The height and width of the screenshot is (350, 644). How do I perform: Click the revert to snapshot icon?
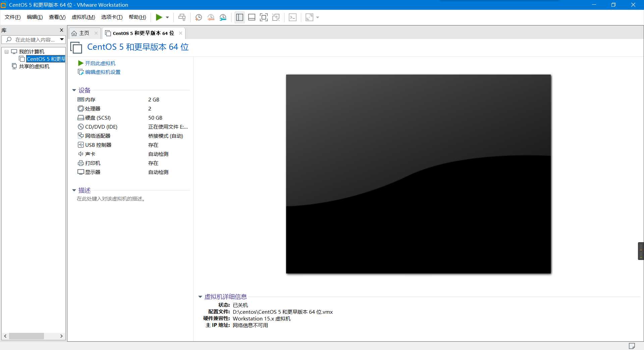tap(211, 17)
